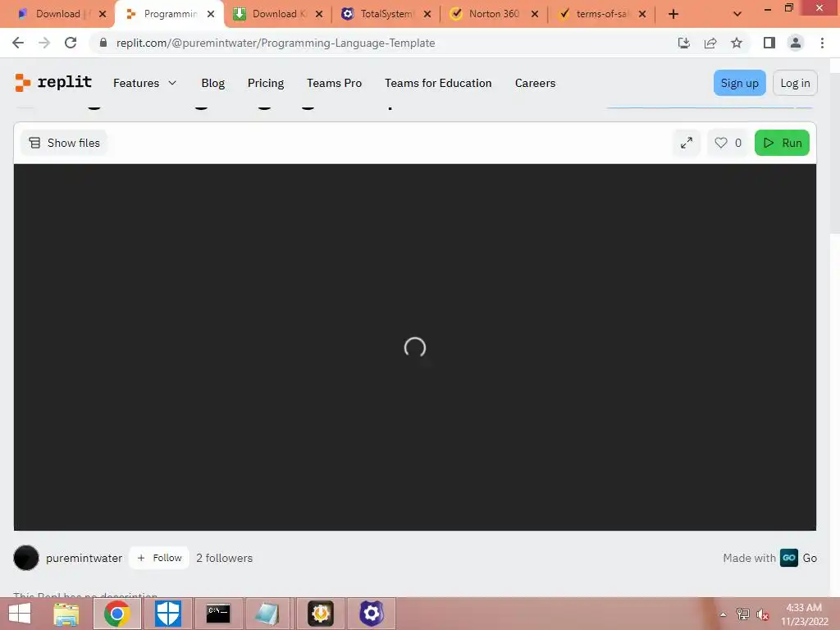Click the 2 followers text

(x=224, y=558)
